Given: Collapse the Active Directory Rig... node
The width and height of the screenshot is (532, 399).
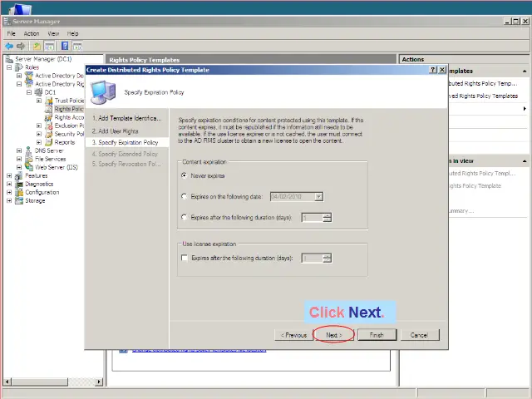Looking at the screenshot, I should (19, 84).
